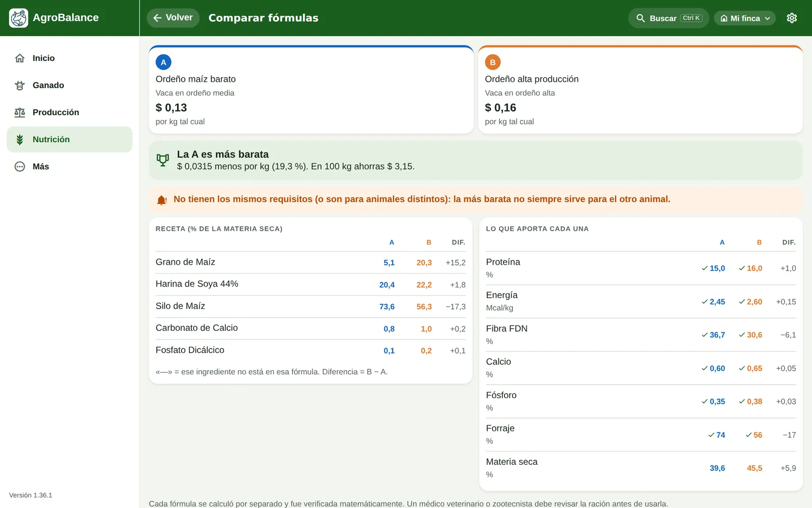Click Harina de Soya 44% ingredient
812x508 pixels.
click(197, 284)
